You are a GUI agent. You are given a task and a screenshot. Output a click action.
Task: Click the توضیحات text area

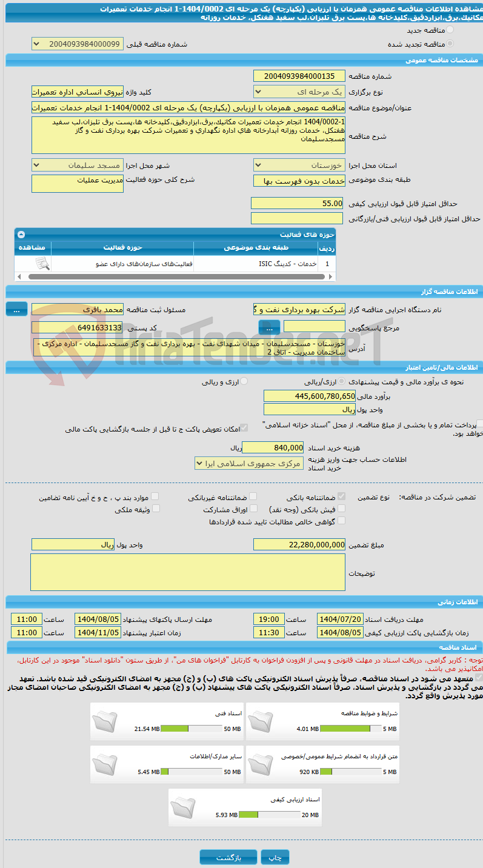tap(188, 572)
